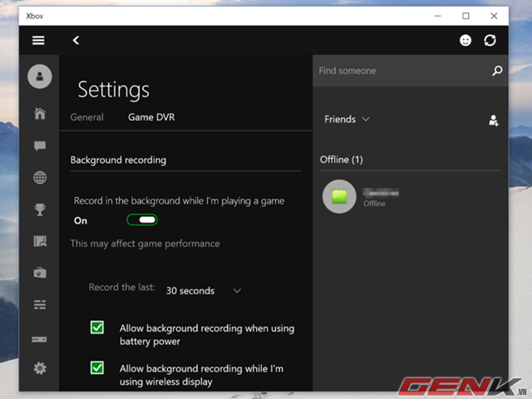
Task: Open the Home icon in sidebar
Action: (39, 114)
